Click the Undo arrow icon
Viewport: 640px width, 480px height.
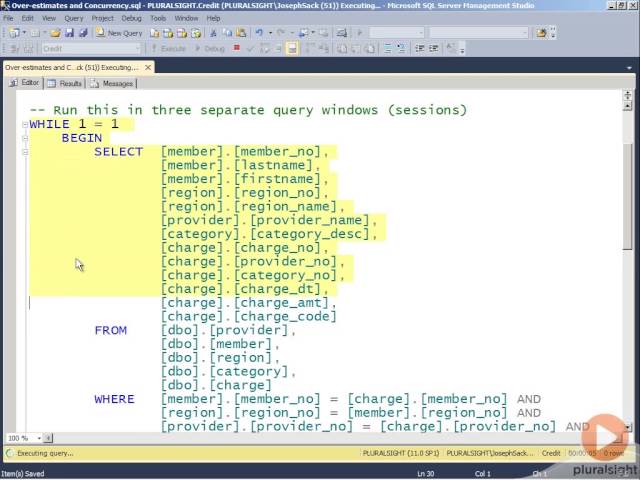(259, 33)
